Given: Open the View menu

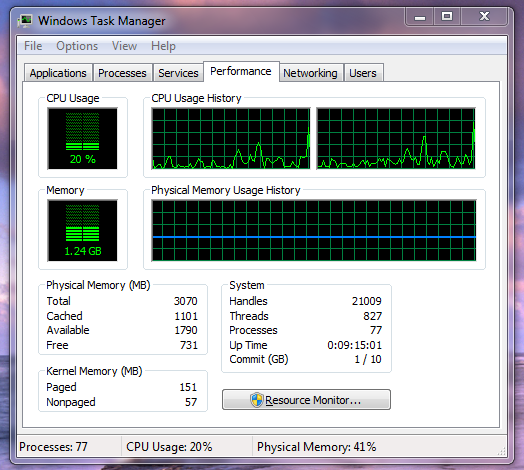Looking at the screenshot, I should point(124,46).
